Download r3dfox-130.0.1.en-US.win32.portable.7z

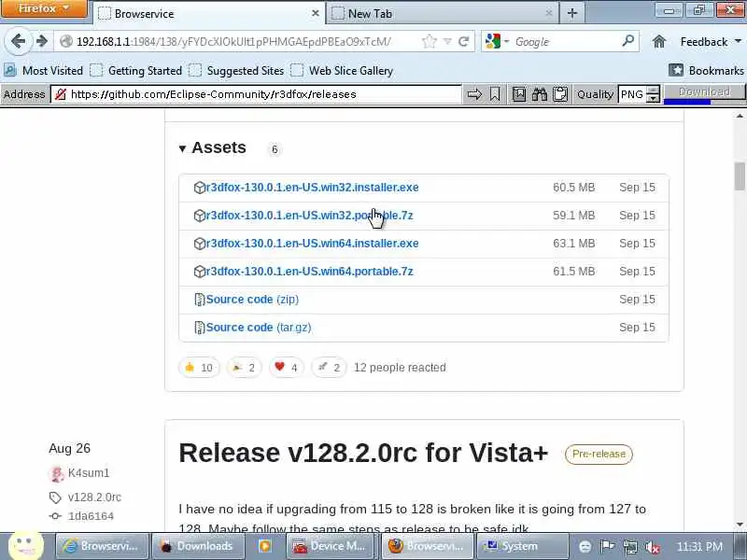[x=309, y=216]
